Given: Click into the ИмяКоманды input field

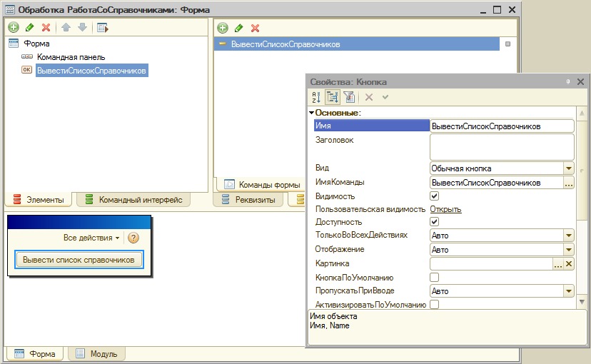Looking at the screenshot, I should (497, 183).
